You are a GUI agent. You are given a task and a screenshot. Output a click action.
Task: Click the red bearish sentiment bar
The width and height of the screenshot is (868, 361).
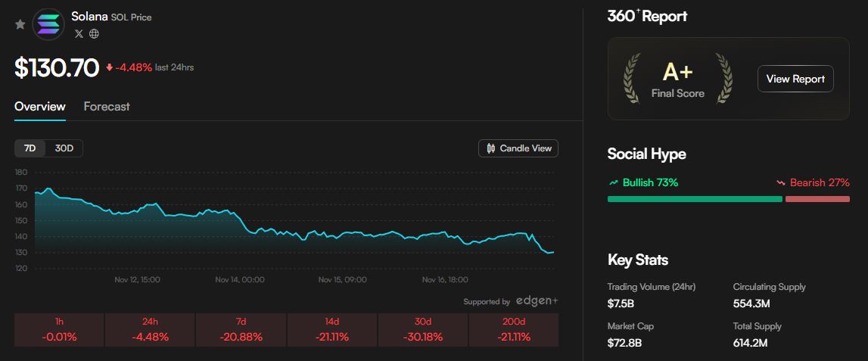tap(817, 199)
